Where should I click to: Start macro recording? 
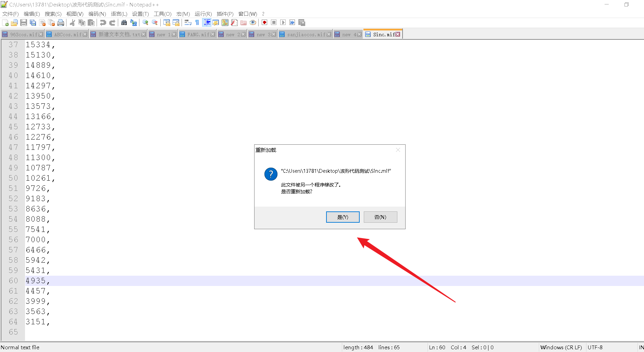click(x=264, y=23)
